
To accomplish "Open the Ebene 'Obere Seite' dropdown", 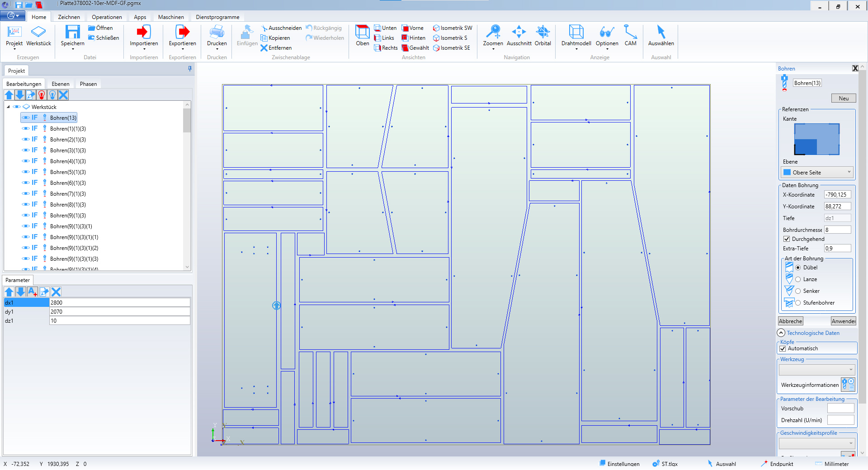I will (817, 172).
